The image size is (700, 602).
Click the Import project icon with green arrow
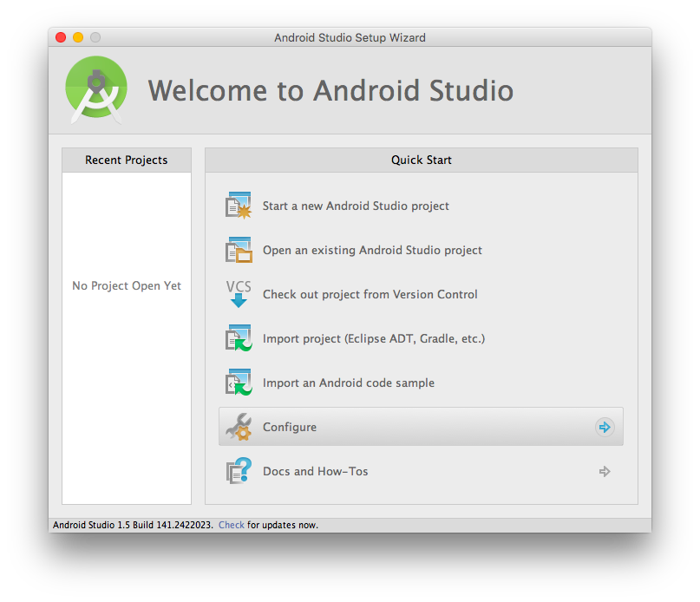point(239,338)
